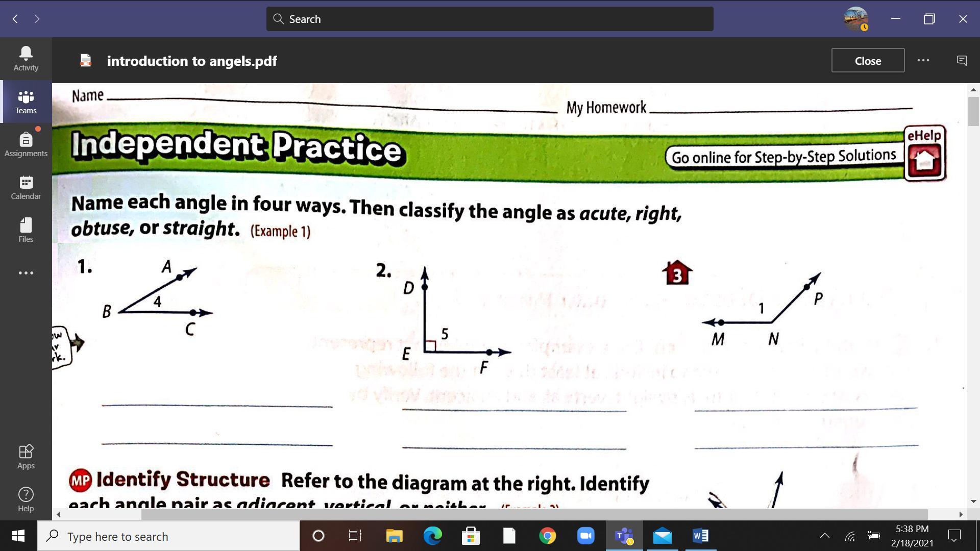Show hidden system tray icons
This screenshot has width=980, height=551.
[824, 536]
